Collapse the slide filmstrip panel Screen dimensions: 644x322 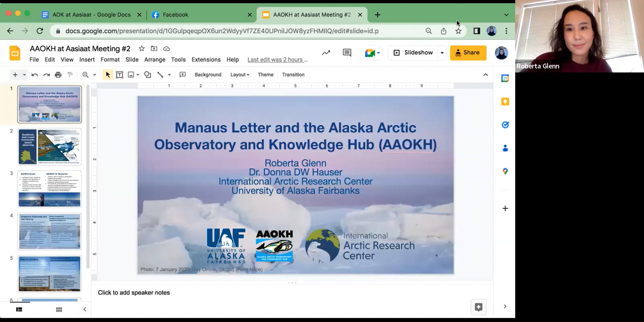point(85,310)
